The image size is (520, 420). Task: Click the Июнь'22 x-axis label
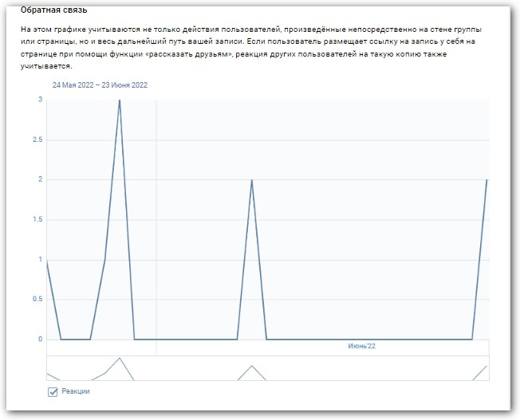pyautogui.click(x=361, y=346)
